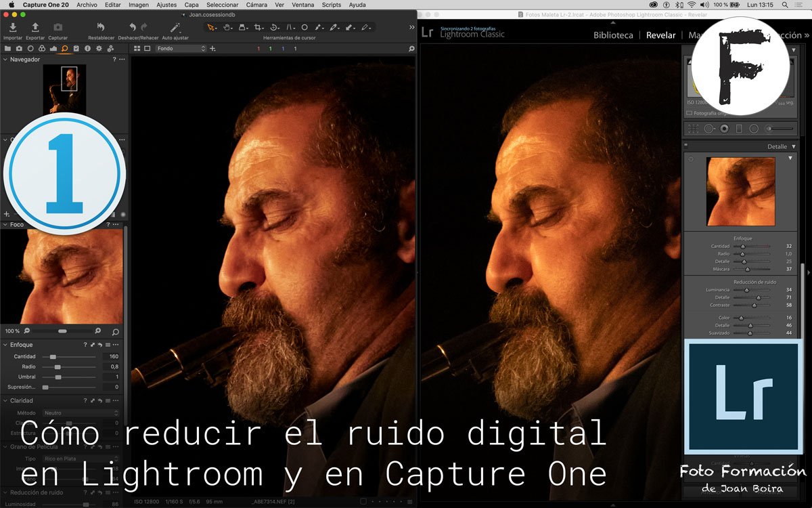The width and height of the screenshot is (812, 508).
Task: Select Lightroom Spot Removal circle tool
Action: point(709,128)
